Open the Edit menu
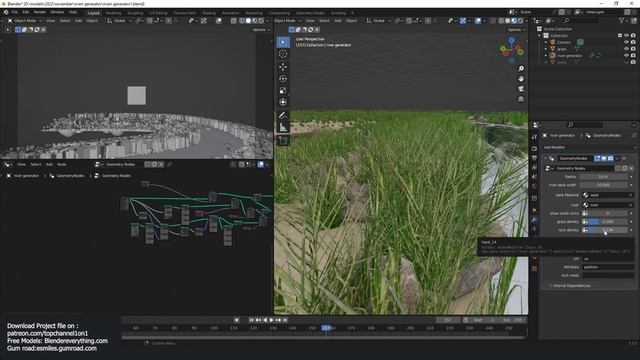The height and width of the screenshot is (360, 640). 26,12
